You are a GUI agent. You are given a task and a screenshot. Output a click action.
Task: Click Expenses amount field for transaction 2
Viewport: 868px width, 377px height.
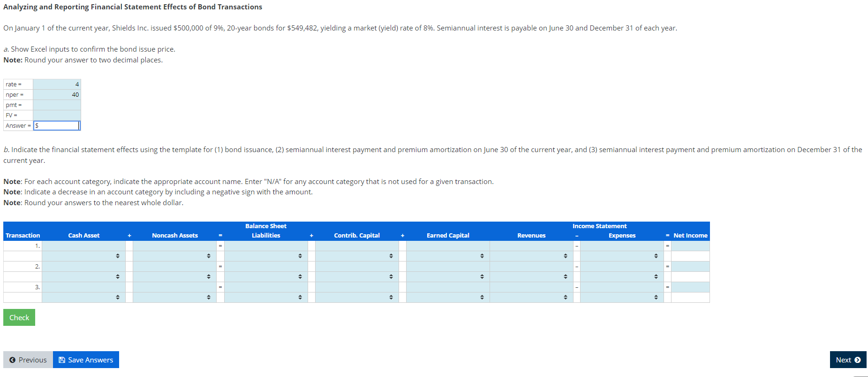click(x=622, y=266)
